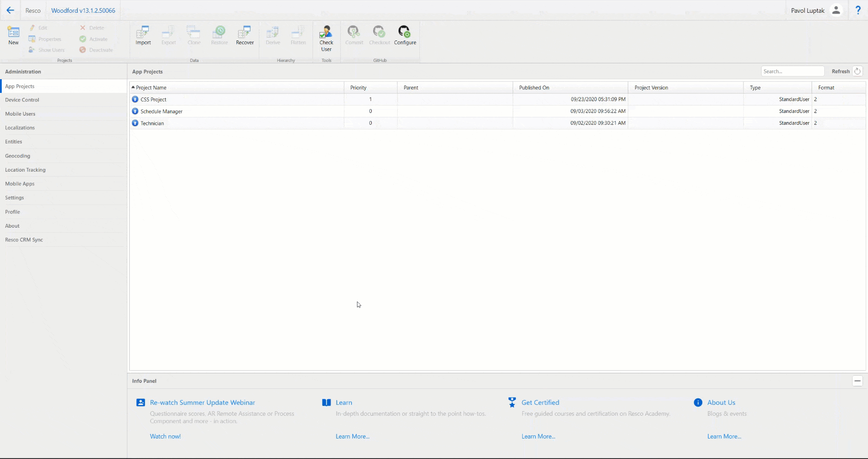Click the Refresh text button
This screenshot has height=459, width=868.
click(x=840, y=71)
